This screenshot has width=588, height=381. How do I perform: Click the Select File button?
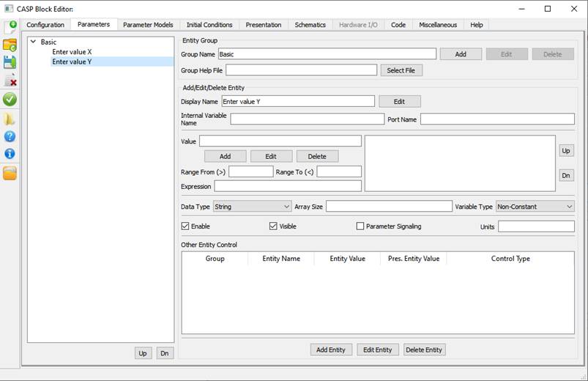click(401, 70)
